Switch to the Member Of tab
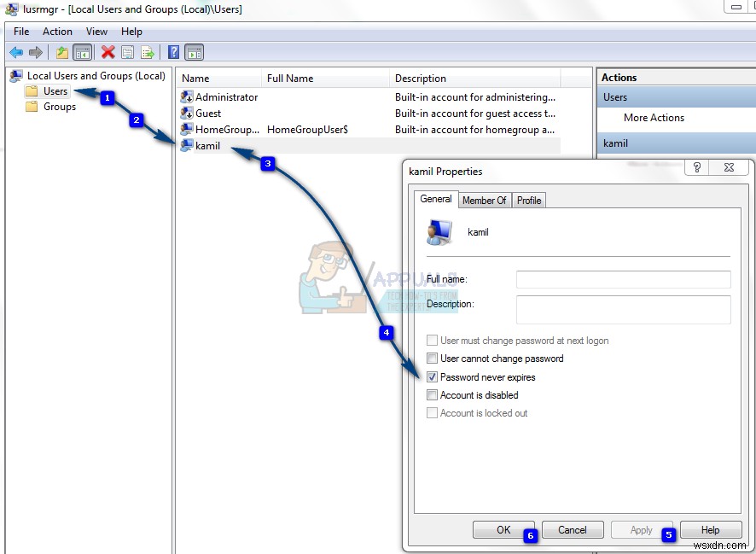 (x=484, y=200)
